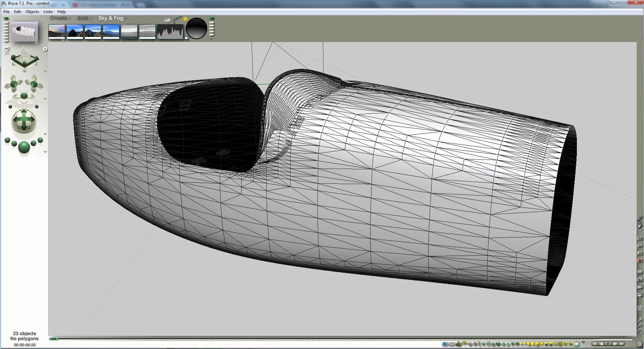Switch to the Create palette

click(x=59, y=18)
